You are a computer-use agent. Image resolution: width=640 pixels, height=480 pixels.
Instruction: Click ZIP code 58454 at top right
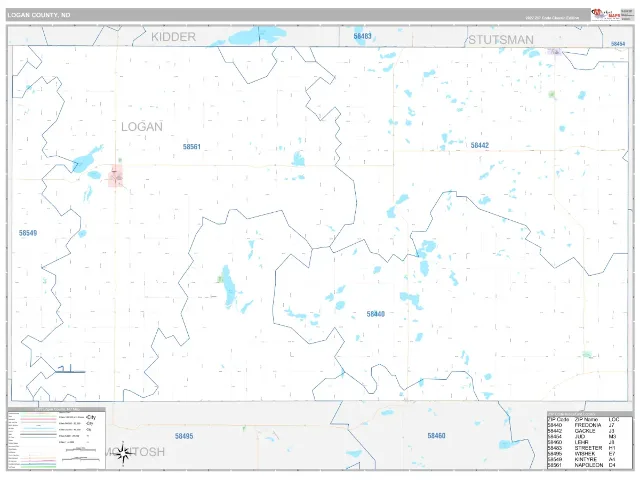[x=618, y=44]
